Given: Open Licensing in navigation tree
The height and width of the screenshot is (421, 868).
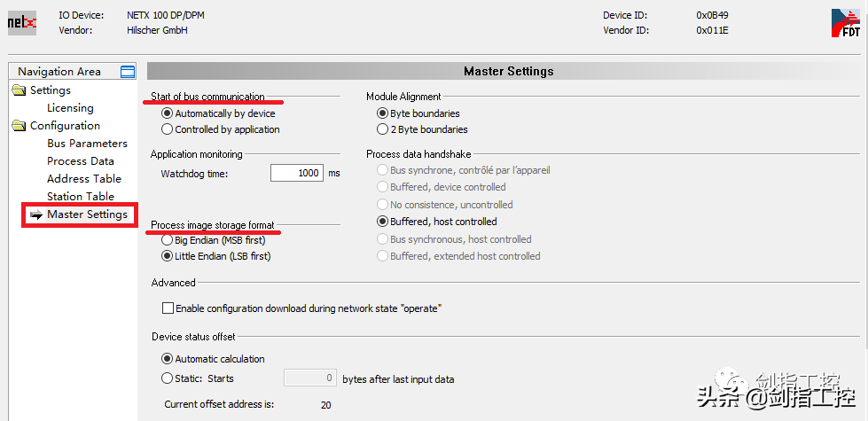Looking at the screenshot, I should (70, 108).
